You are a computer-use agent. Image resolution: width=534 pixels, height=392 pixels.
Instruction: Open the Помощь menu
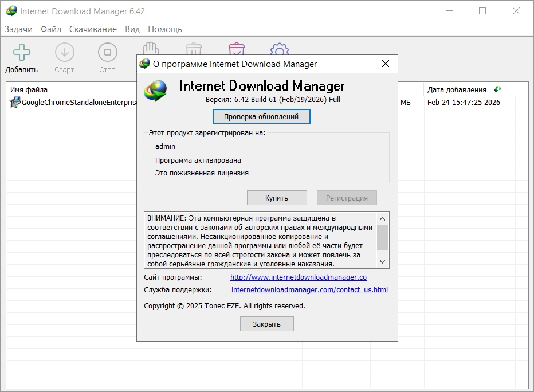pos(165,29)
